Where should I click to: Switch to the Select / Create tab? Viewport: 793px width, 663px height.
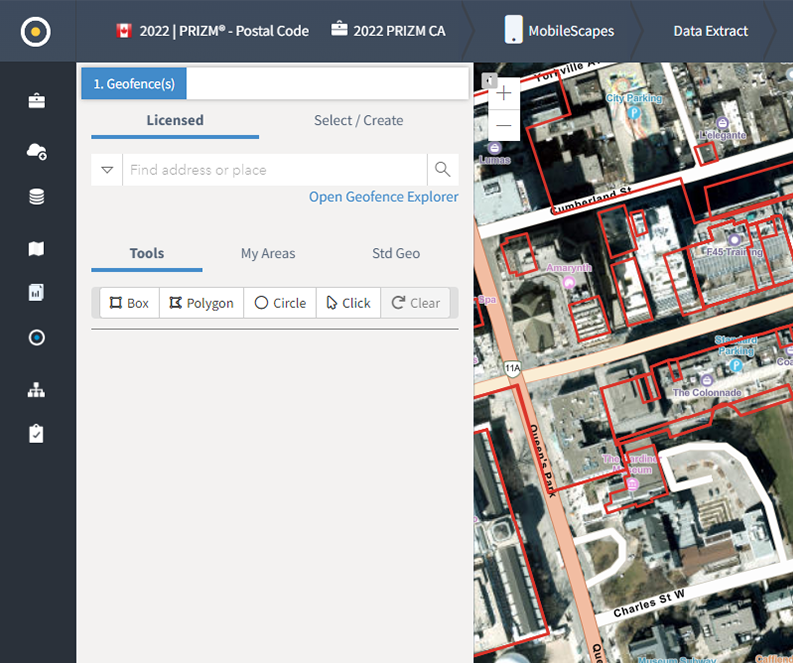pos(358,121)
